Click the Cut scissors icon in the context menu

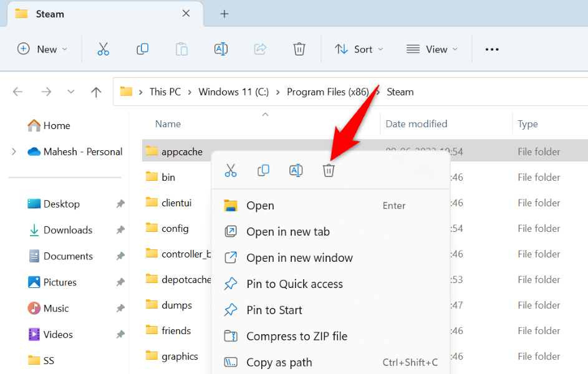tap(231, 170)
